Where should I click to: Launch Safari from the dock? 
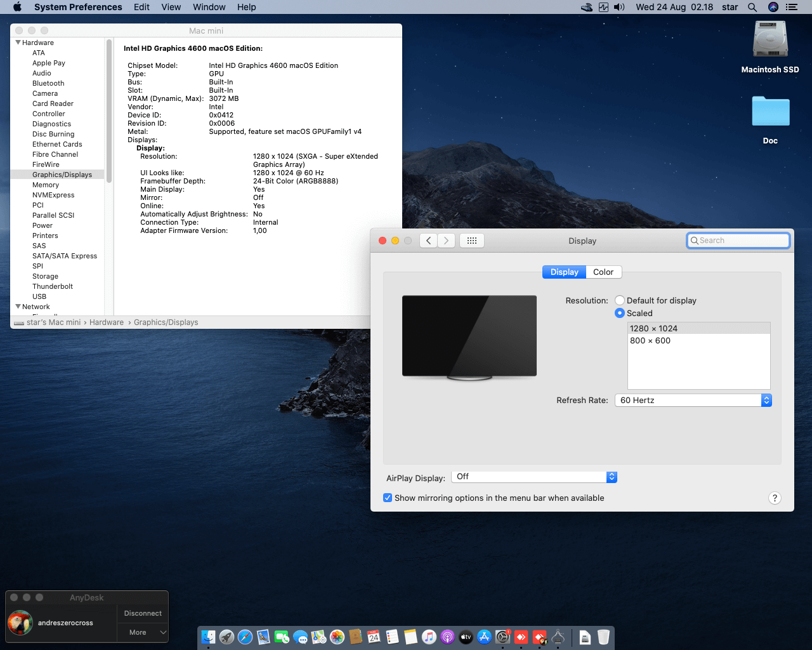tap(245, 637)
